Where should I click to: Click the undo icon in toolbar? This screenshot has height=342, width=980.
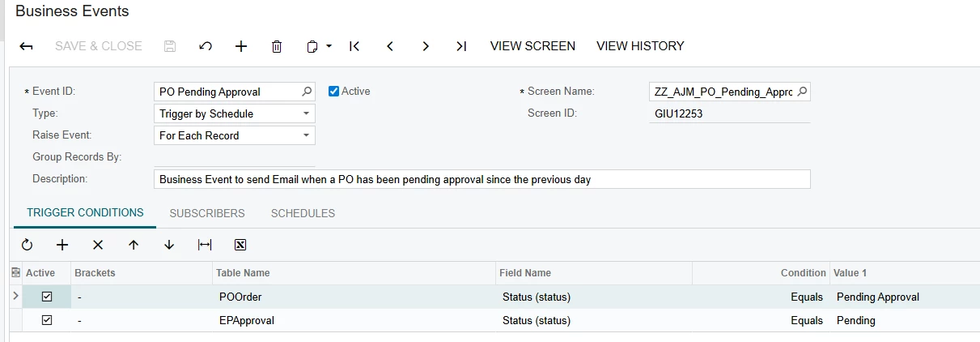click(x=206, y=46)
